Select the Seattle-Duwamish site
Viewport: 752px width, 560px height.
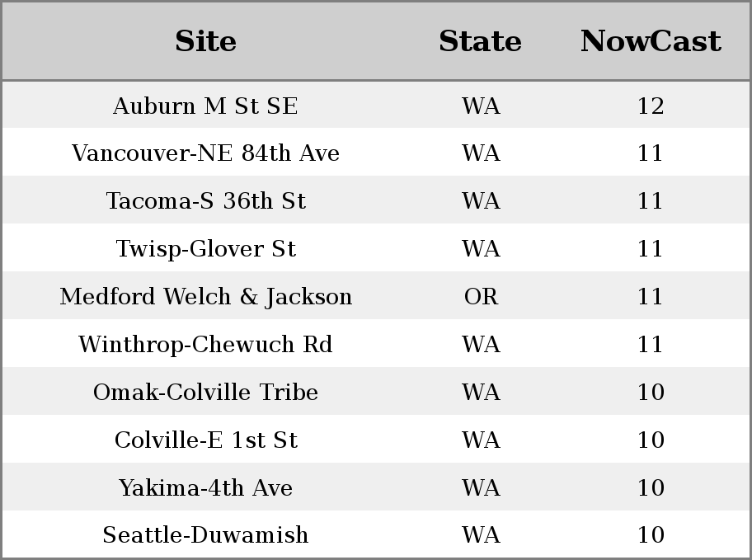[205, 534]
